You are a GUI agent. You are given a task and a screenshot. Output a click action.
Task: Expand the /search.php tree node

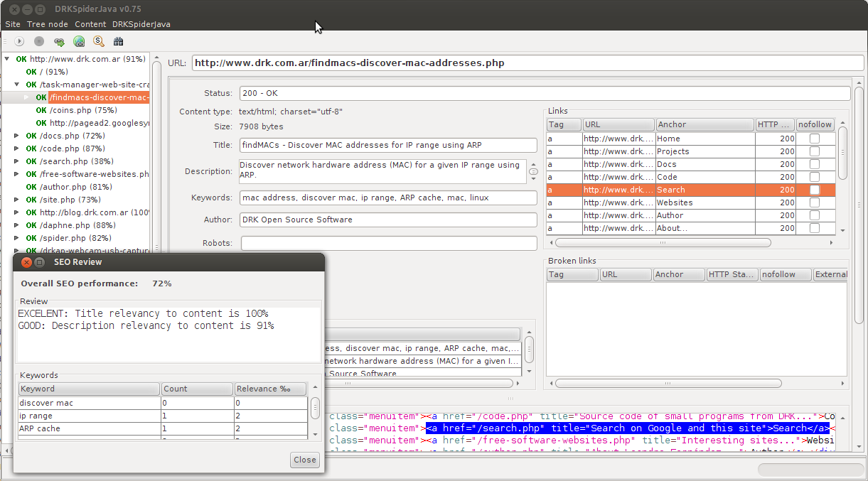pyautogui.click(x=17, y=161)
